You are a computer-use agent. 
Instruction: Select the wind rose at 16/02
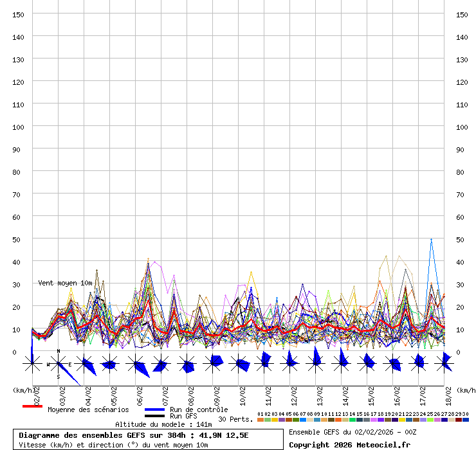click(x=393, y=364)
